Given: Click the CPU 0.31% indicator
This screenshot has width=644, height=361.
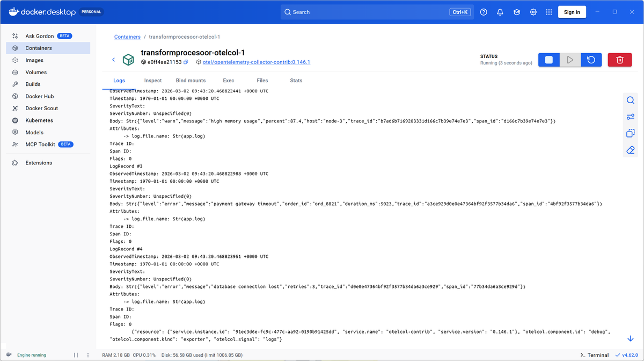Looking at the screenshot, I should tap(144, 355).
